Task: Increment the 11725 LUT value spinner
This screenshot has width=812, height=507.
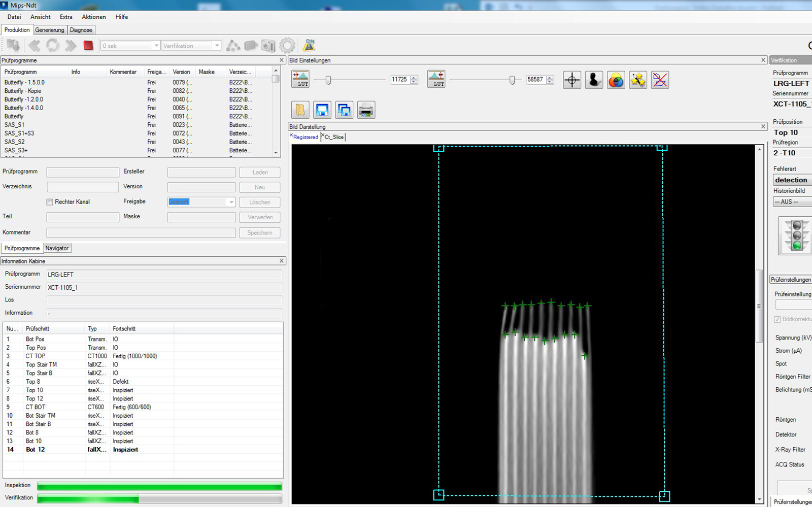Action: 414,78
